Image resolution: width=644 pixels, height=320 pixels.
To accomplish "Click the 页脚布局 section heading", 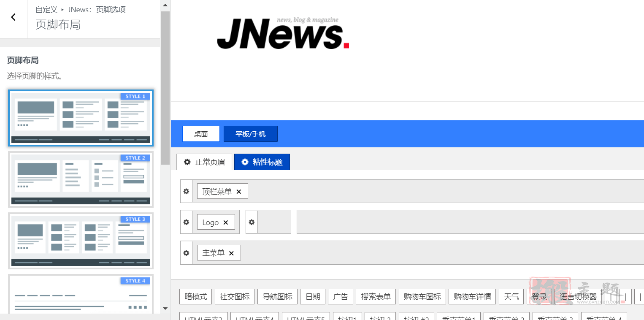I will (23, 60).
